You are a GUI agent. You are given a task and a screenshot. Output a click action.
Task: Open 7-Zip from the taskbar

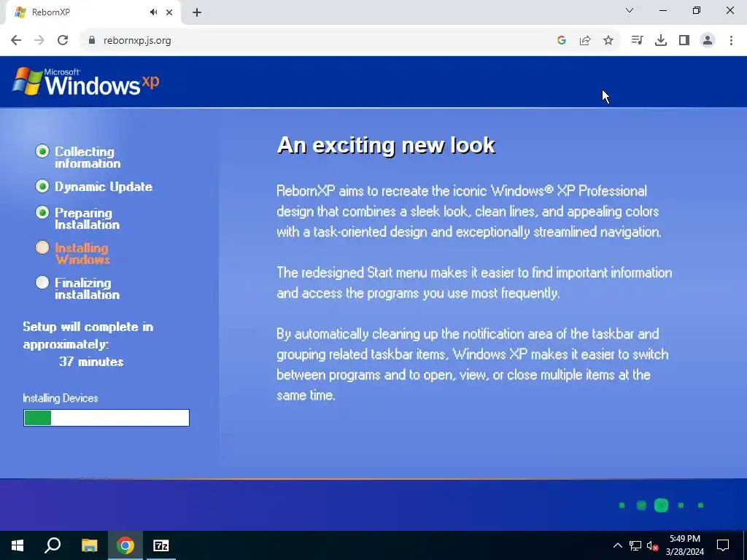click(x=161, y=545)
